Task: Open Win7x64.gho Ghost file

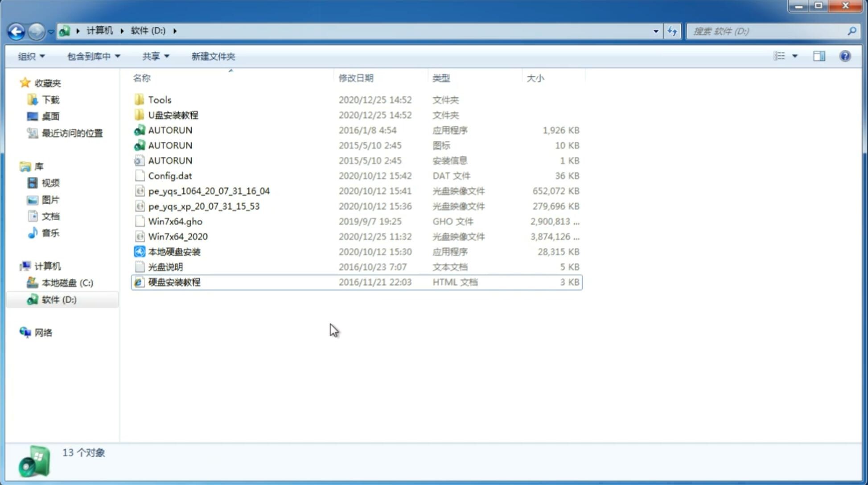Action: (x=175, y=221)
